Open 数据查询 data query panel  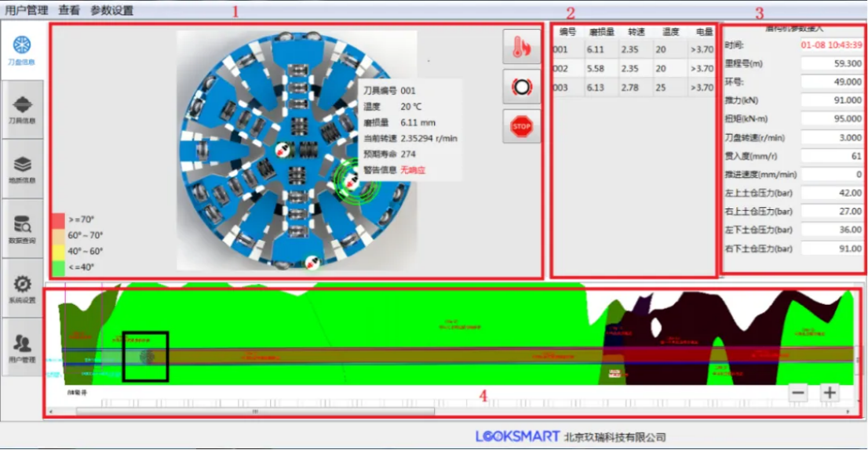[x=22, y=229]
